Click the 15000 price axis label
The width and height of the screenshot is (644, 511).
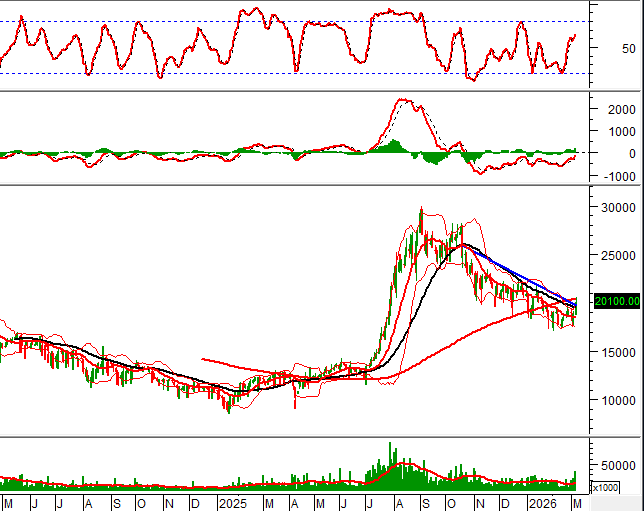click(x=618, y=352)
